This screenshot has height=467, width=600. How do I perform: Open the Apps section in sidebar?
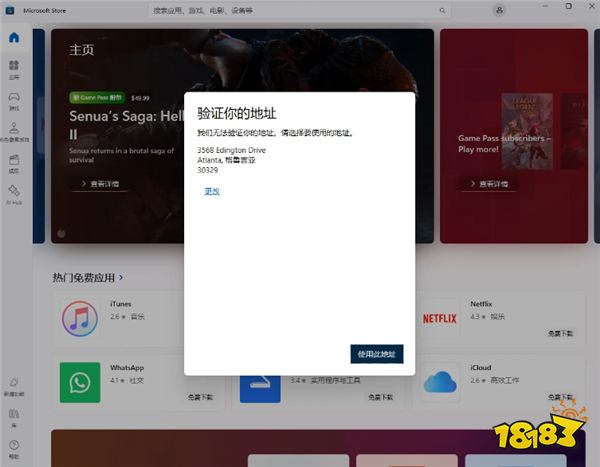pyautogui.click(x=14, y=69)
